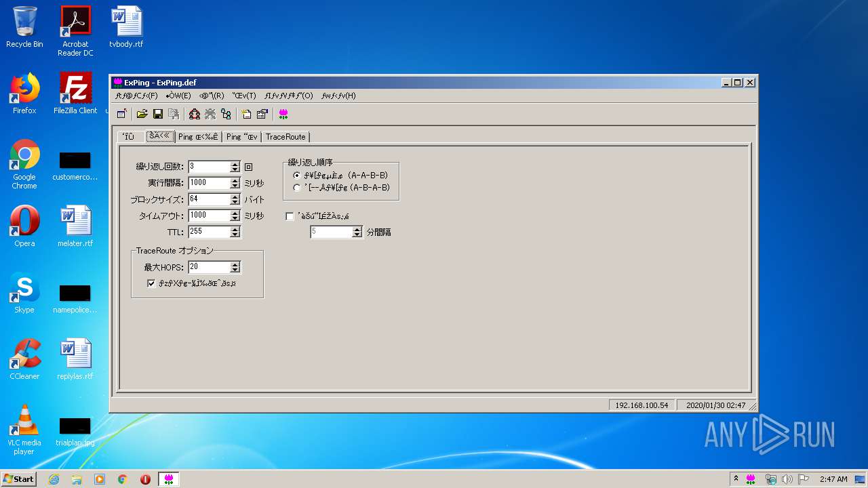
Task: Switch to the first Ping tab, third in the row
Action: [x=199, y=137]
